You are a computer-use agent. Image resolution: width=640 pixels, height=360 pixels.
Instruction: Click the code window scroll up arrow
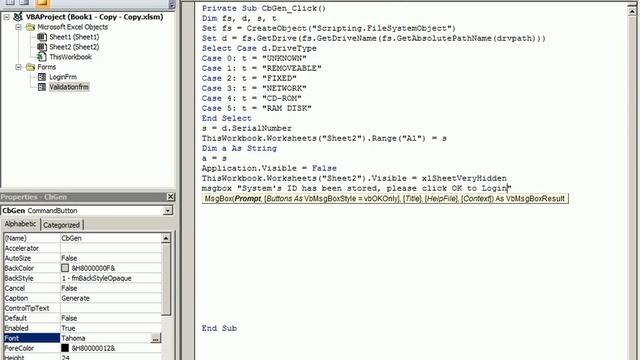point(632,11)
